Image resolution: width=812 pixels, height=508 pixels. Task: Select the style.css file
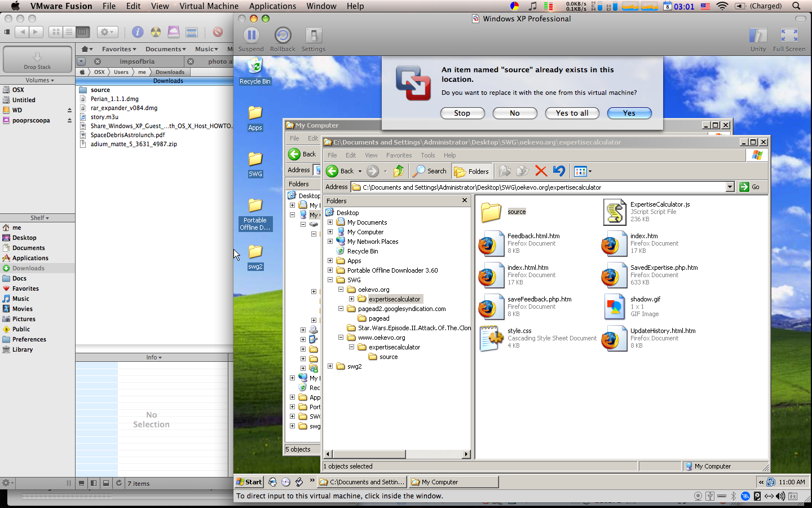[x=538, y=338]
